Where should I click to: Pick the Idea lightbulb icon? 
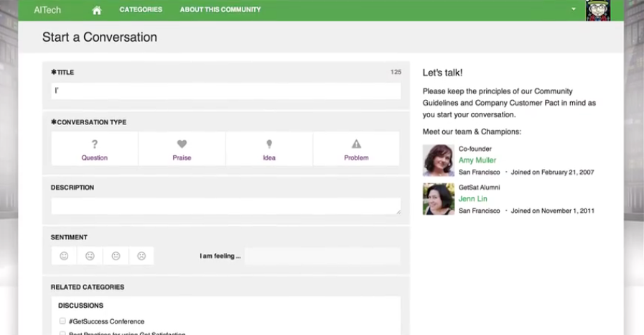tap(269, 144)
